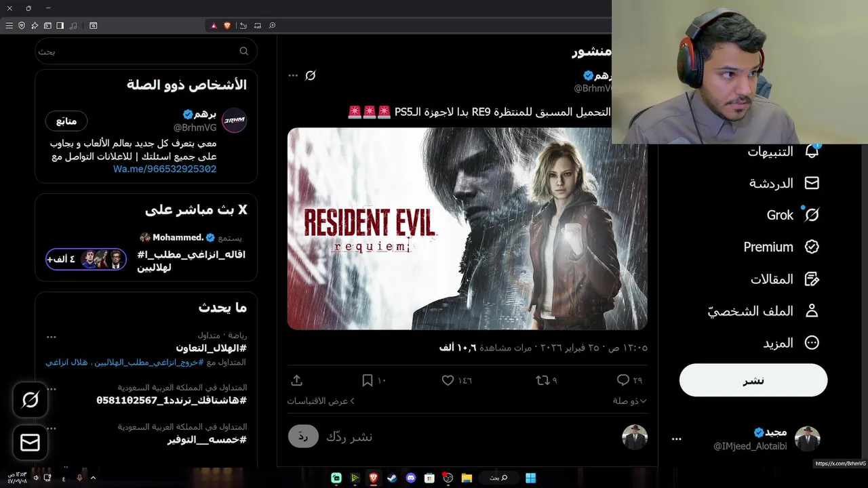Open برهم profile avatar in relevant people

(235, 120)
